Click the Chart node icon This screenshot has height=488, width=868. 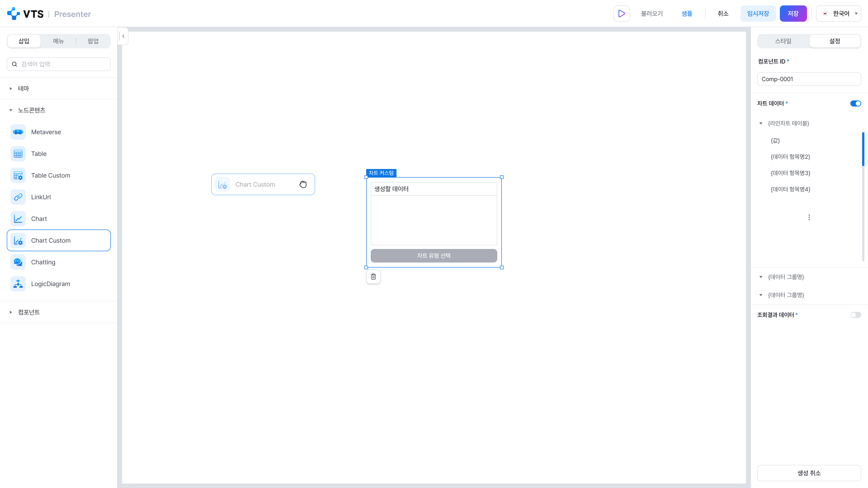(18, 219)
